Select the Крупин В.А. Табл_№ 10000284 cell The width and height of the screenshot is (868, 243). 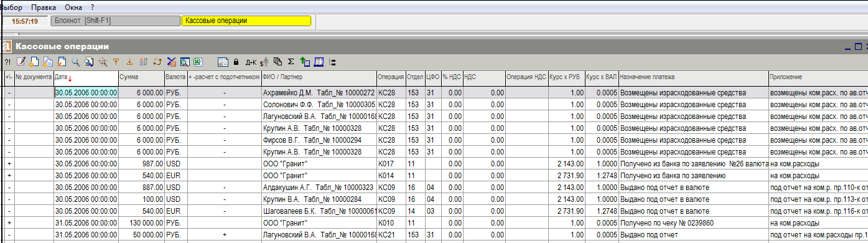tap(319, 199)
